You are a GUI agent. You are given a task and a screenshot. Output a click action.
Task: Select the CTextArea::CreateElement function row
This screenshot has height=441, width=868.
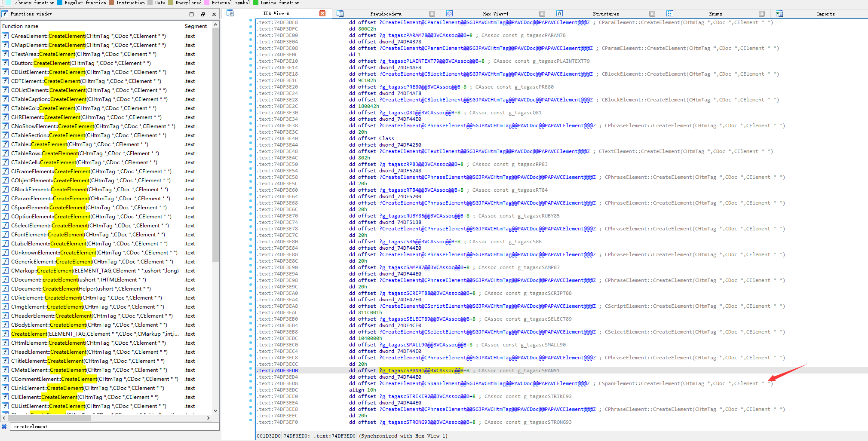106,54
